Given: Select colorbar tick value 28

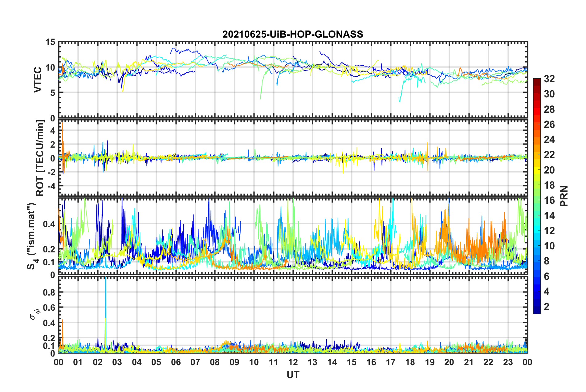Looking at the screenshot, I should 549,109.
